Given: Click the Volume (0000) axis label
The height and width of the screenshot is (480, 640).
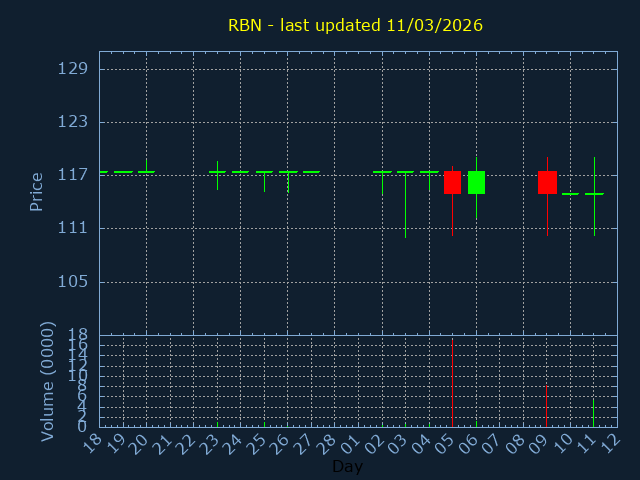Looking at the screenshot, I should (x=47, y=381).
